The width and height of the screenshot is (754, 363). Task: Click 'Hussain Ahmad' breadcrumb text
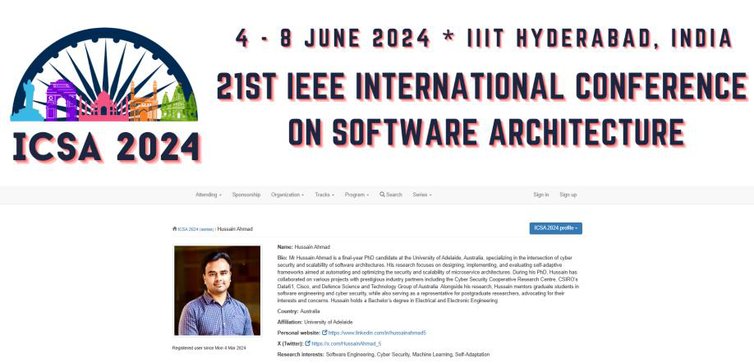(235, 229)
